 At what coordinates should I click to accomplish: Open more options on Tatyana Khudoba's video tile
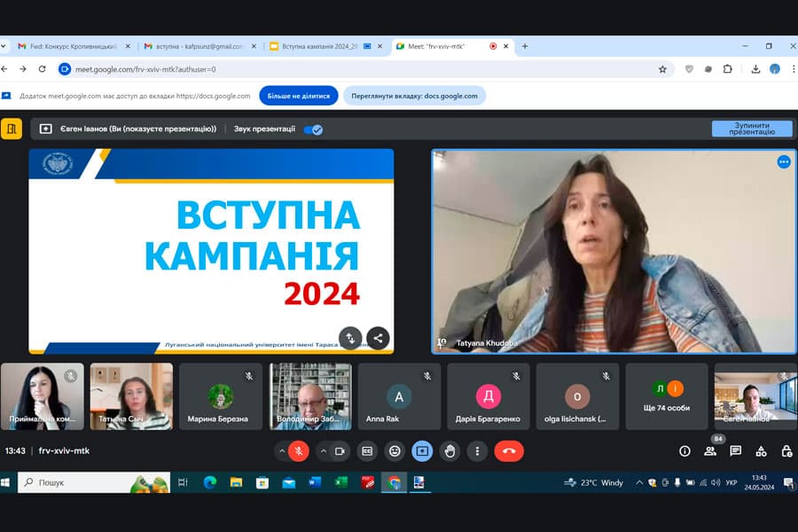(783, 162)
